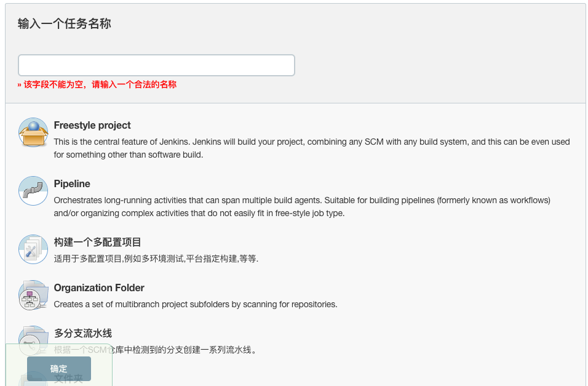The height and width of the screenshot is (386, 588).
Task: Select the 多分支流水线 title
Action: (82, 333)
